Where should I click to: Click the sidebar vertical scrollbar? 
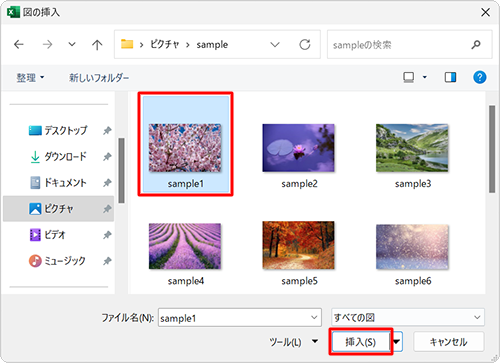[121, 171]
